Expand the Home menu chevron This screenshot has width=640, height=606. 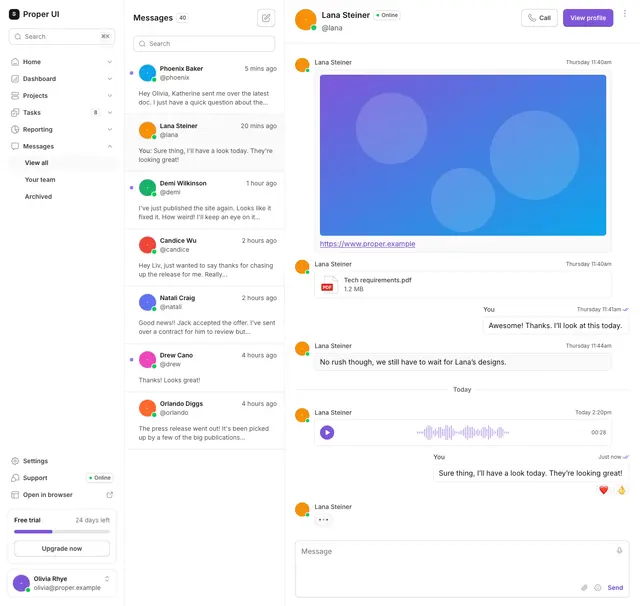110,62
